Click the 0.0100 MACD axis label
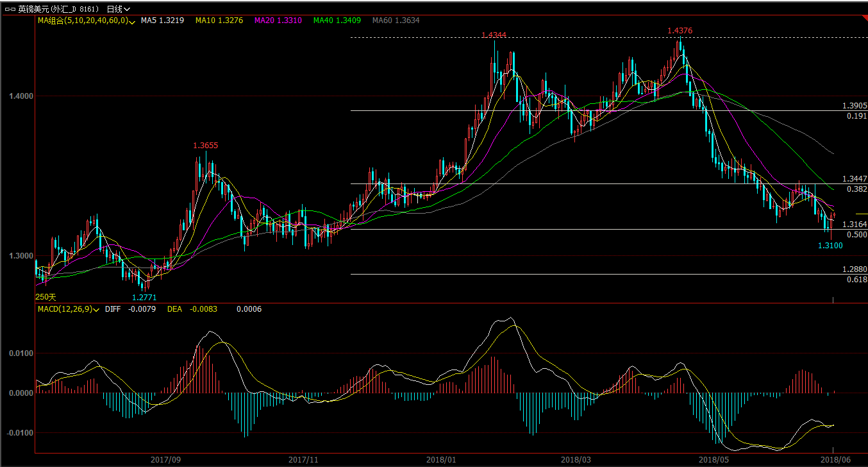 click(21, 353)
